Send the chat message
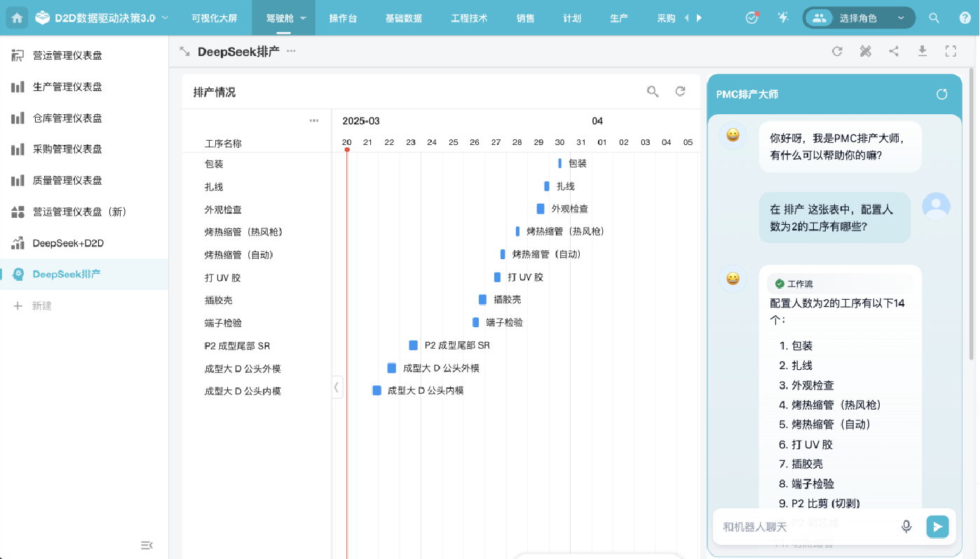Viewport: 980px width, 559px height. point(937,527)
